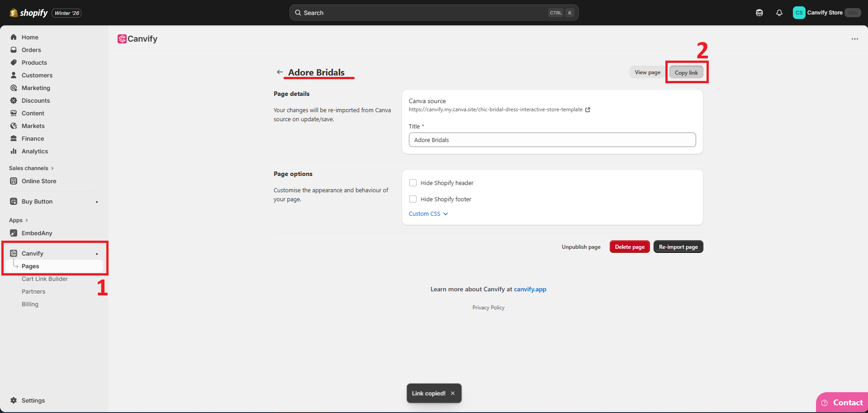Click the Online Store channel icon

tap(14, 181)
